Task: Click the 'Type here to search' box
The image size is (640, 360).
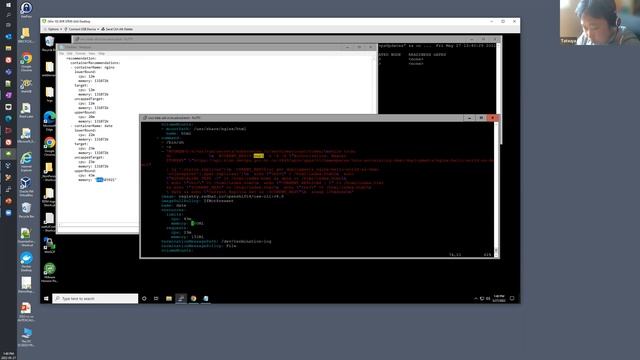Action: (95, 299)
